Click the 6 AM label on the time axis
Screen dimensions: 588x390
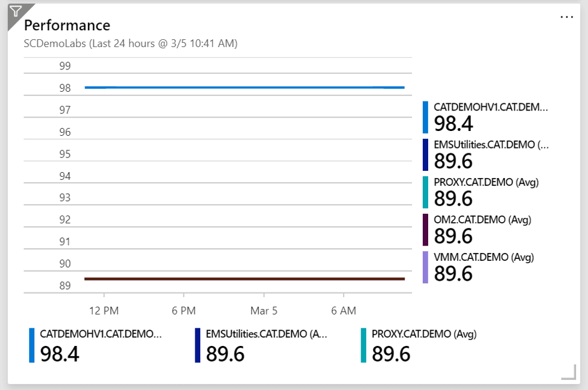point(343,311)
